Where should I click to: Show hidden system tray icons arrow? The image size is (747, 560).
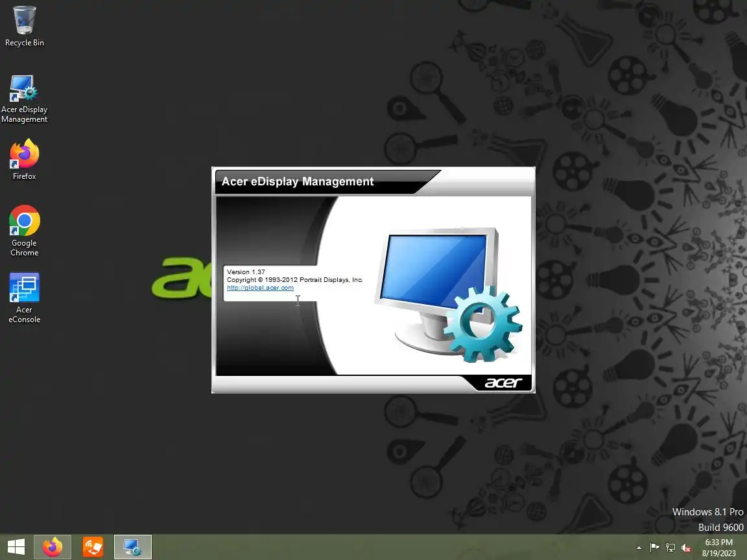point(639,548)
